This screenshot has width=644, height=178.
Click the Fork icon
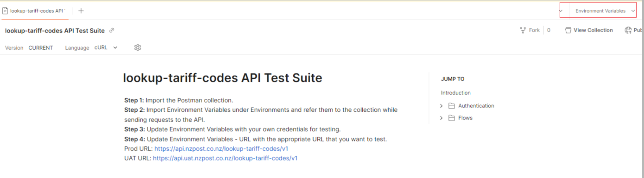click(x=524, y=30)
